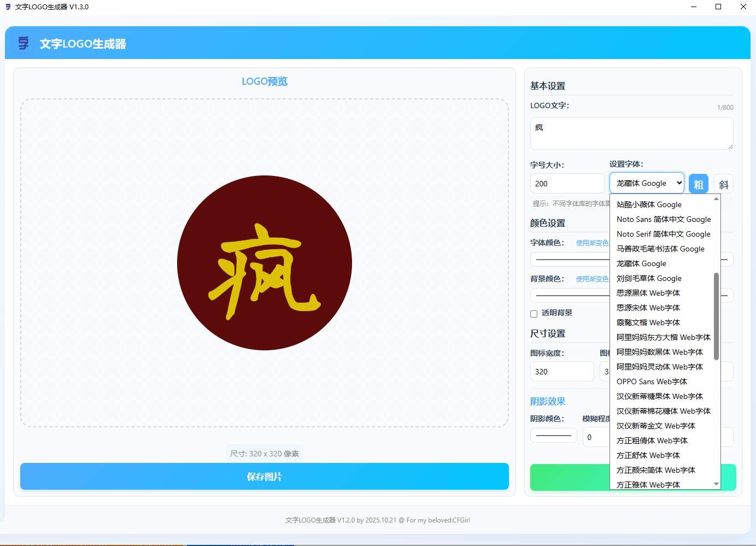The width and height of the screenshot is (756, 546).
Task: Click the dropdown chevron on the font selector
Action: point(680,183)
